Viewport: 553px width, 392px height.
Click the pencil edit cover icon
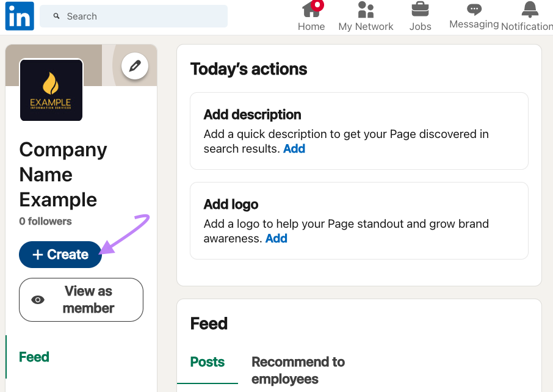click(135, 66)
